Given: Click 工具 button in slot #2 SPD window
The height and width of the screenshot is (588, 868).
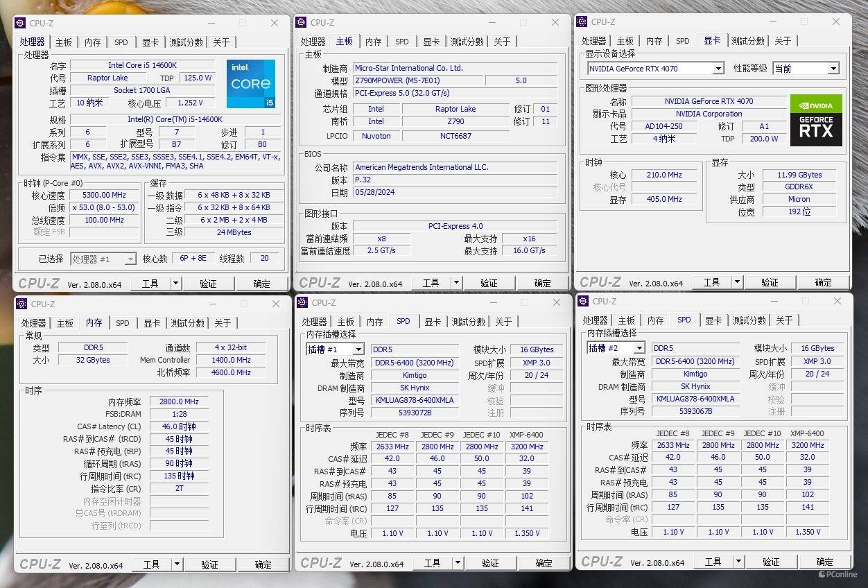Looking at the screenshot, I should point(713,562).
